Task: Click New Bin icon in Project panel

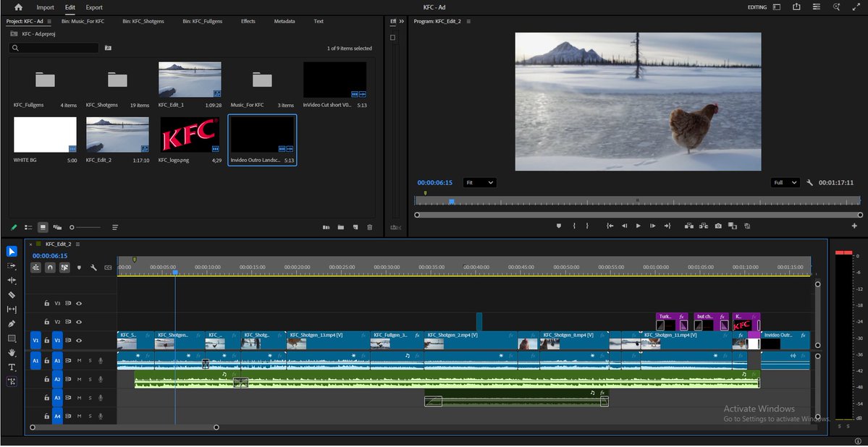Action: point(340,227)
